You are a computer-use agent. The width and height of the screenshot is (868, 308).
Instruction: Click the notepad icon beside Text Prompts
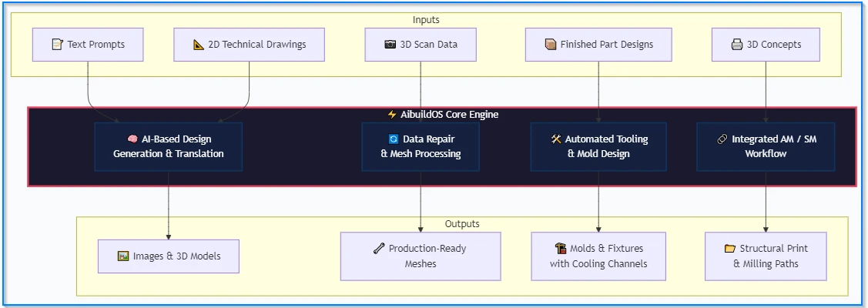pyautogui.click(x=57, y=44)
